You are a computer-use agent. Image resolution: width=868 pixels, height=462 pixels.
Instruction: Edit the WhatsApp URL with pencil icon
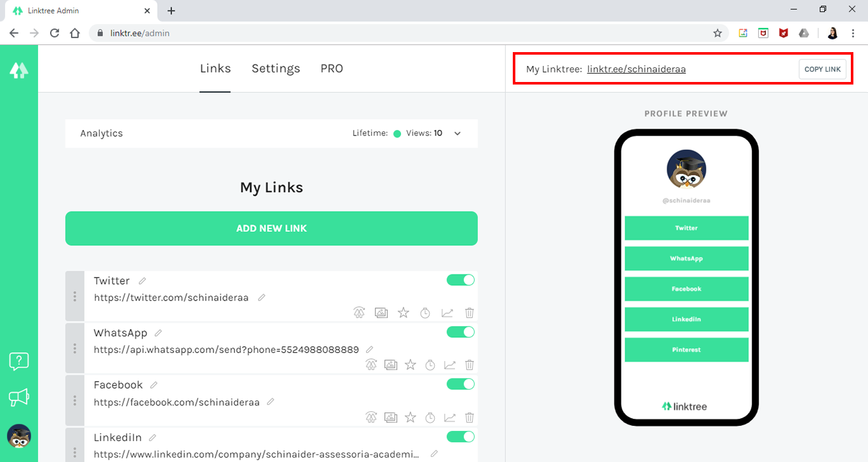point(370,350)
